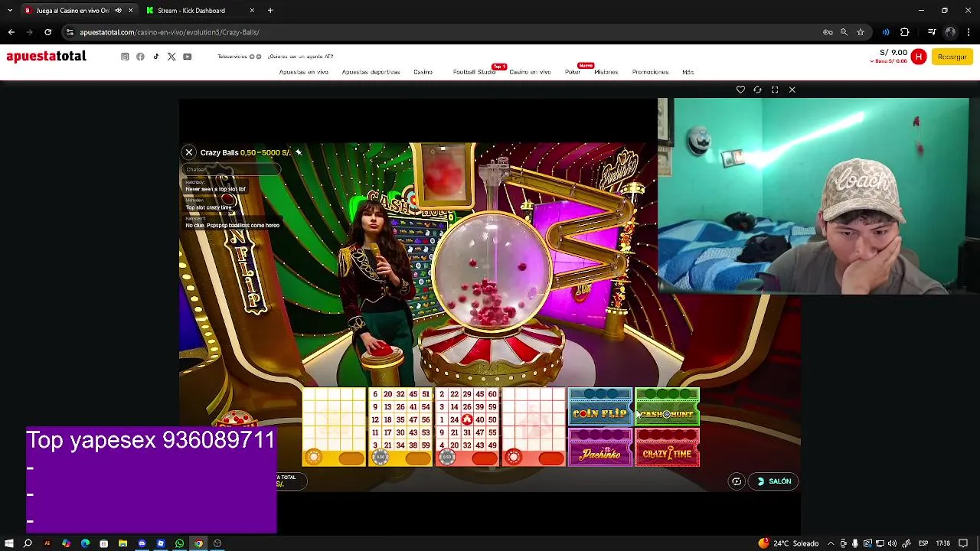Click the browser address bar URL
This screenshot has height=551, width=980.
pos(169,32)
